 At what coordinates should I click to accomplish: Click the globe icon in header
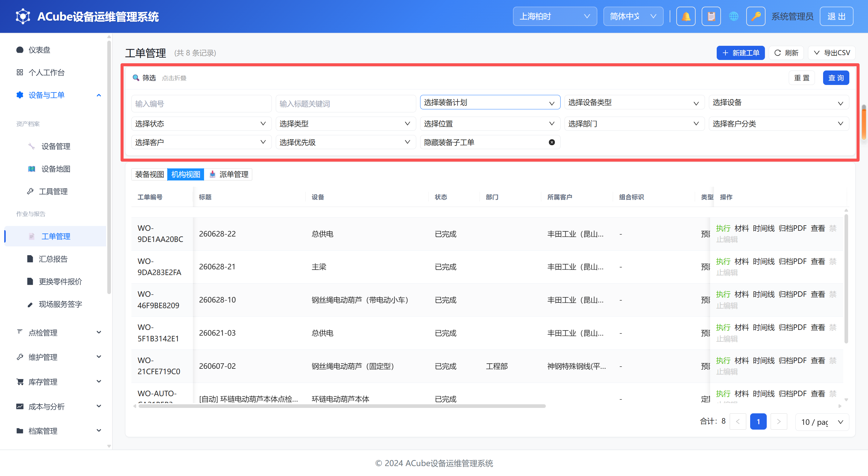tap(733, 16)
